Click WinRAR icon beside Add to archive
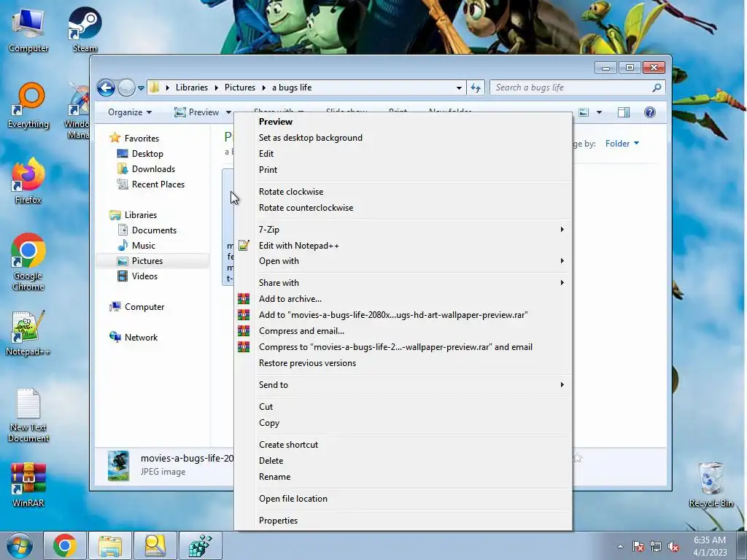 tap(244, 299)
